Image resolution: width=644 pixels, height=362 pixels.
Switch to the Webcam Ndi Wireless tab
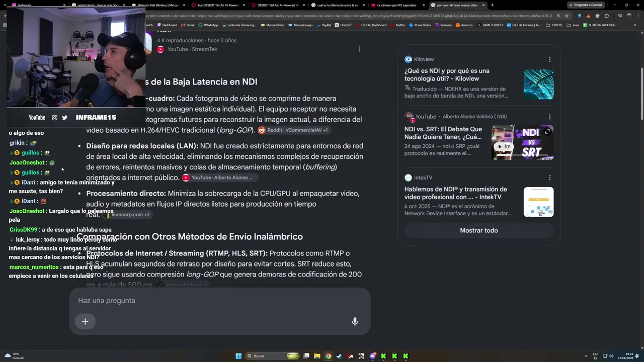pos(159,5)
